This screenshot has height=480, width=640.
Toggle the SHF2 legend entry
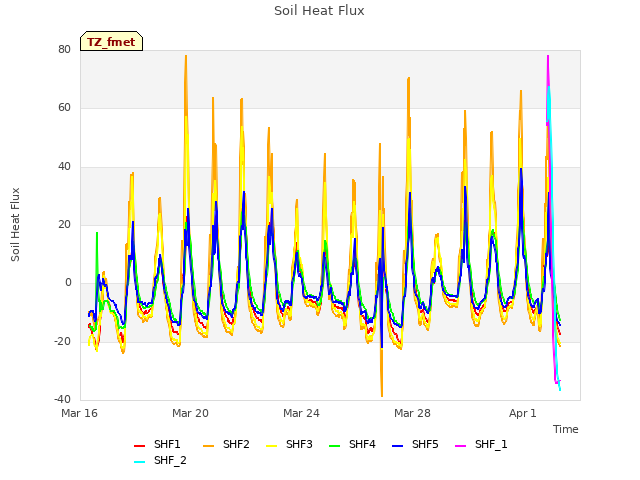(x=226, y=444)
